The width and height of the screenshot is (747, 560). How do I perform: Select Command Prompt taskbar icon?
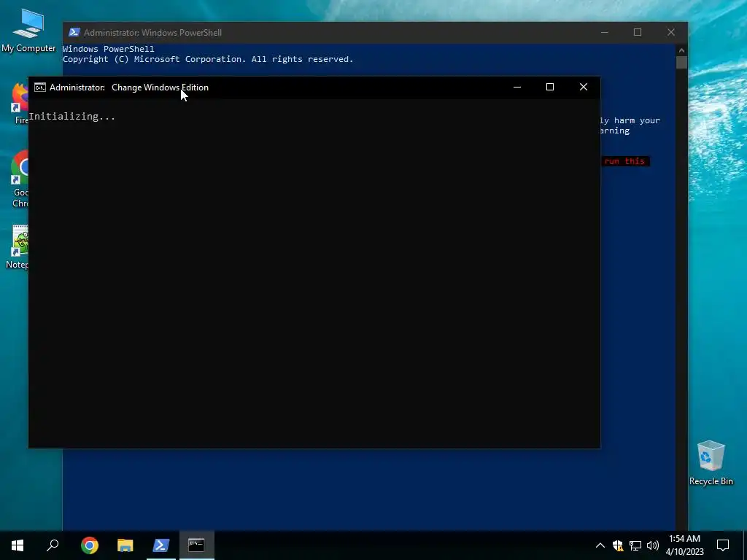click(196, 545)
